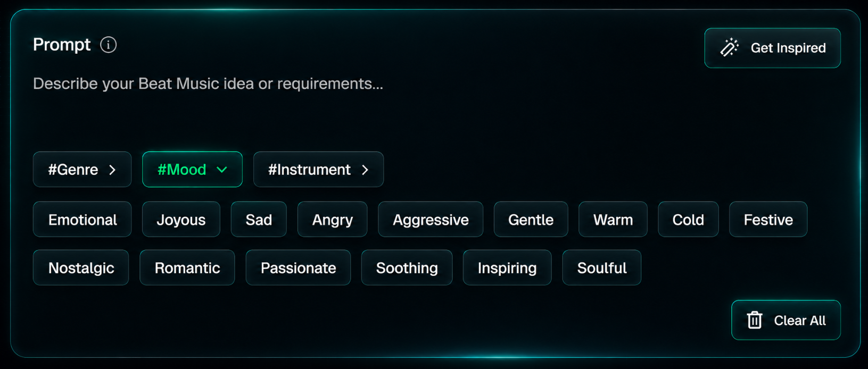868x369 pixels.
Task: Toggle the Sad mood tag
Action: coord(259,220)
